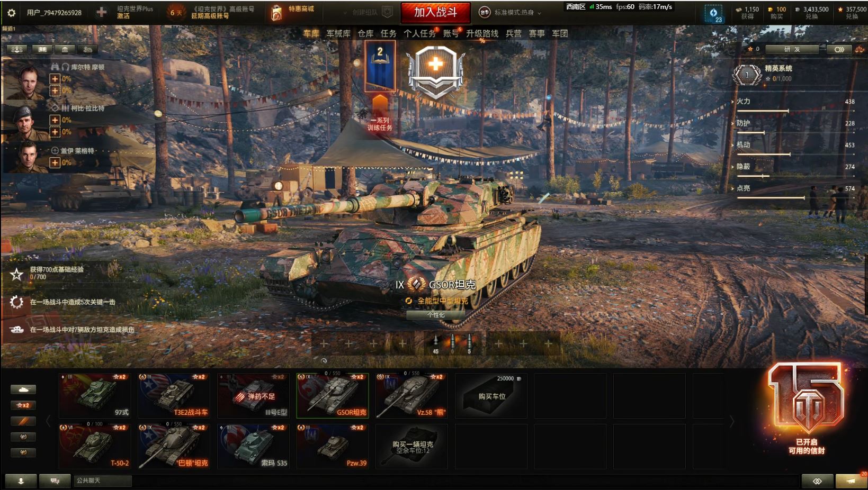Click the 公共聊天 chat field

pyautogui.click(x=102, y=480)
